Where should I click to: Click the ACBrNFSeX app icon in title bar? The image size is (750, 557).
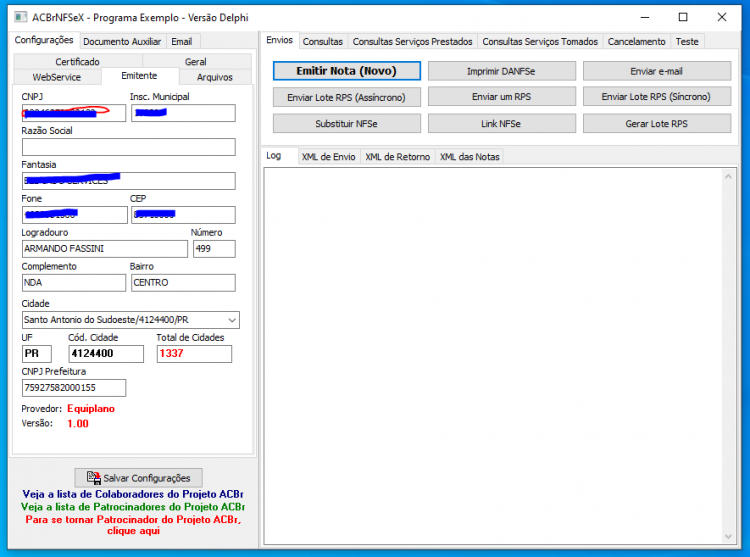point(20,18)
